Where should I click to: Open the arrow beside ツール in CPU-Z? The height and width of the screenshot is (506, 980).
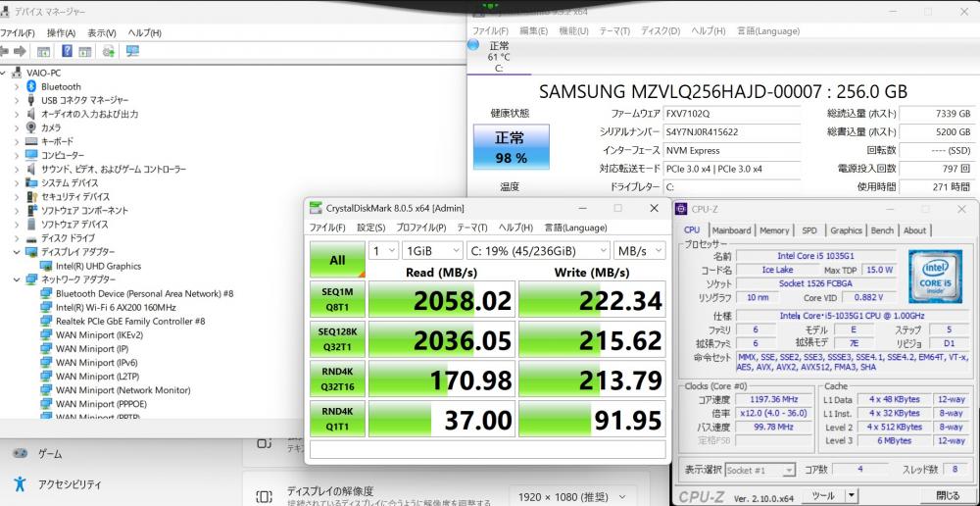pos(853,495)
